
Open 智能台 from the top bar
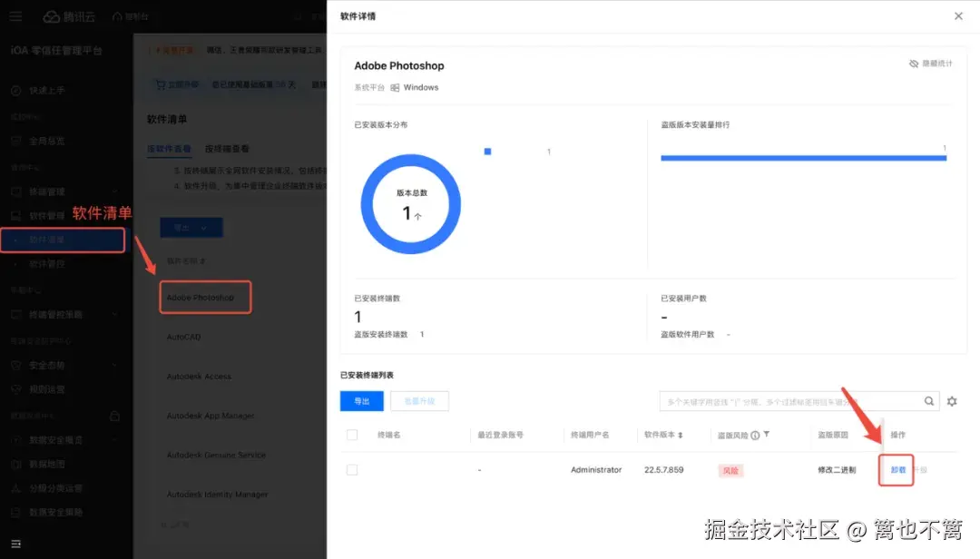(x=130, y=15)
